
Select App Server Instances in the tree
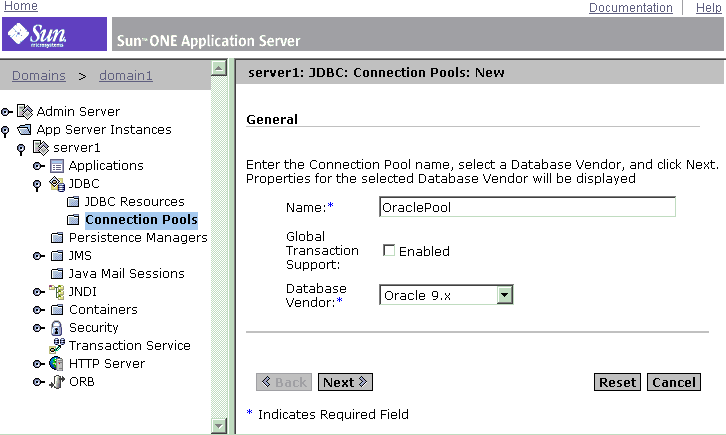point(104,130)
